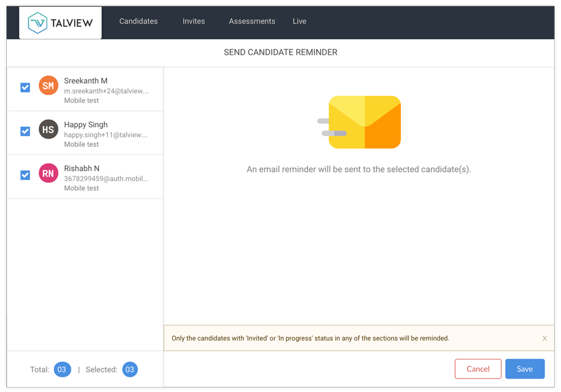This screenshot has height=392, width=561.
Task: Open the Assessments section
Action: point(252,21)
